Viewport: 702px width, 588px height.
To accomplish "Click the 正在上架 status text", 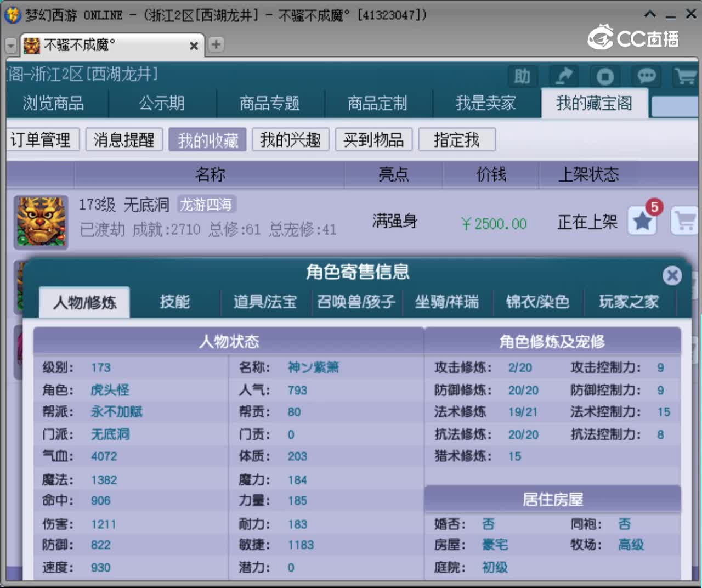I will pyautogui.click(x=587, y=222).
